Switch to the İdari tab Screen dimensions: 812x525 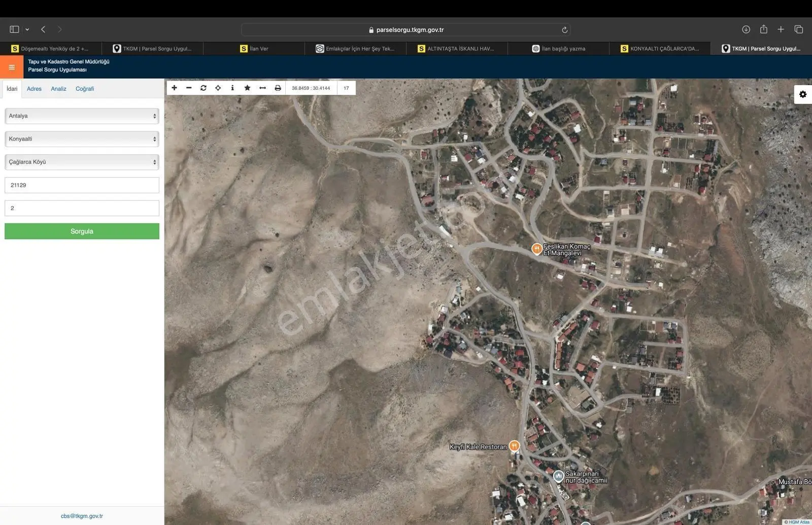click(x=12, y=89)
